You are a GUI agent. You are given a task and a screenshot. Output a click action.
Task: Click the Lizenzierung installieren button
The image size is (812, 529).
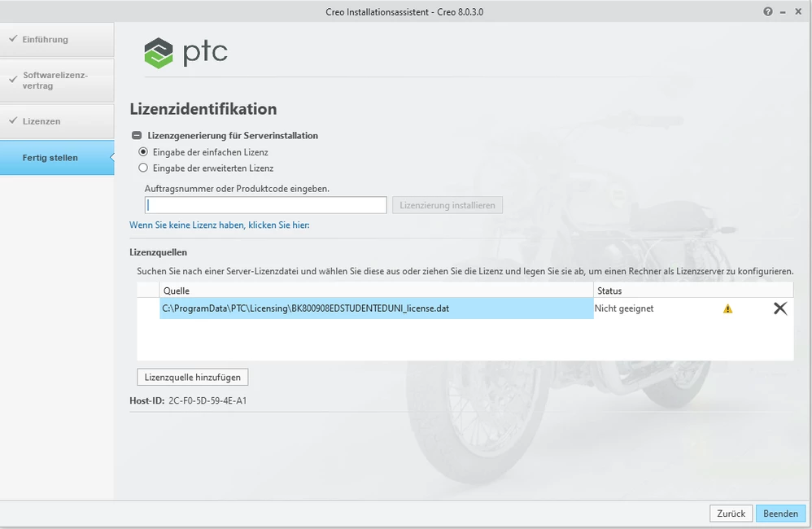[447, 204]
